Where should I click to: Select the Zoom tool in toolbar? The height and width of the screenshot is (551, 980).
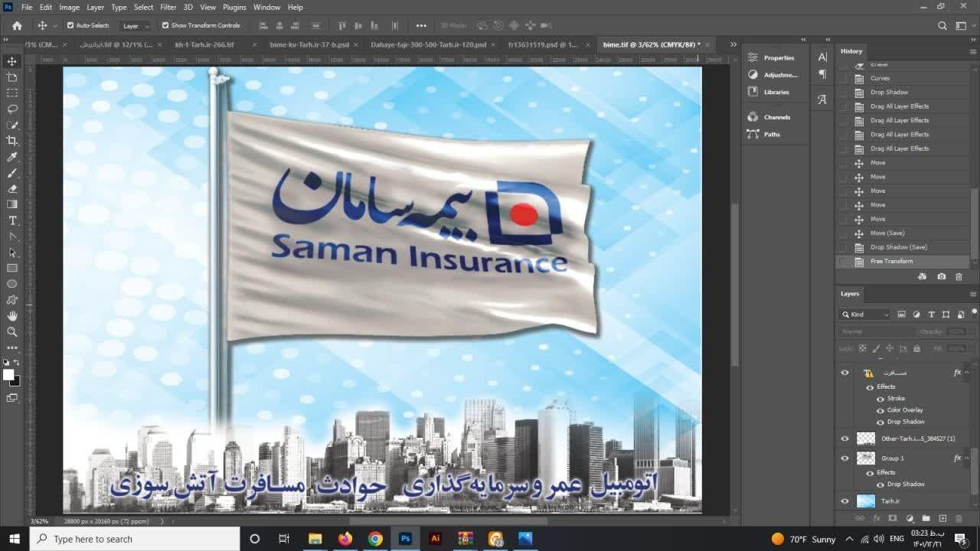[12, 331]
